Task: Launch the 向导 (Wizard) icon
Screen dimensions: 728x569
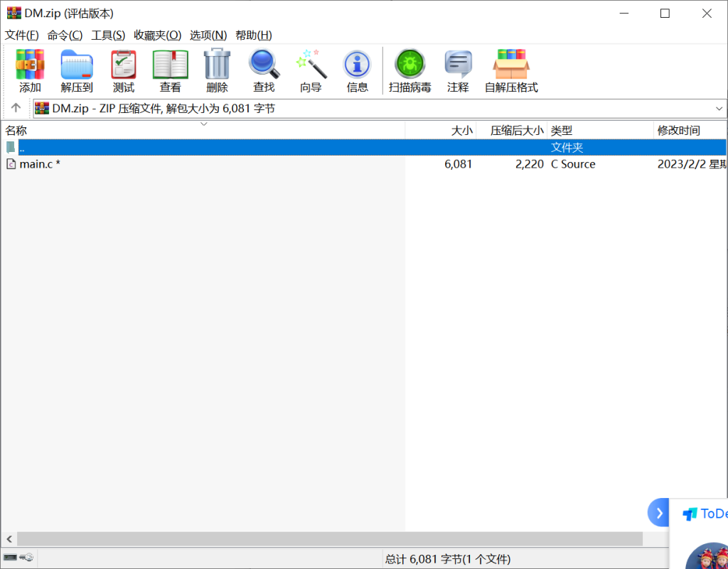Action: [310, 70]
